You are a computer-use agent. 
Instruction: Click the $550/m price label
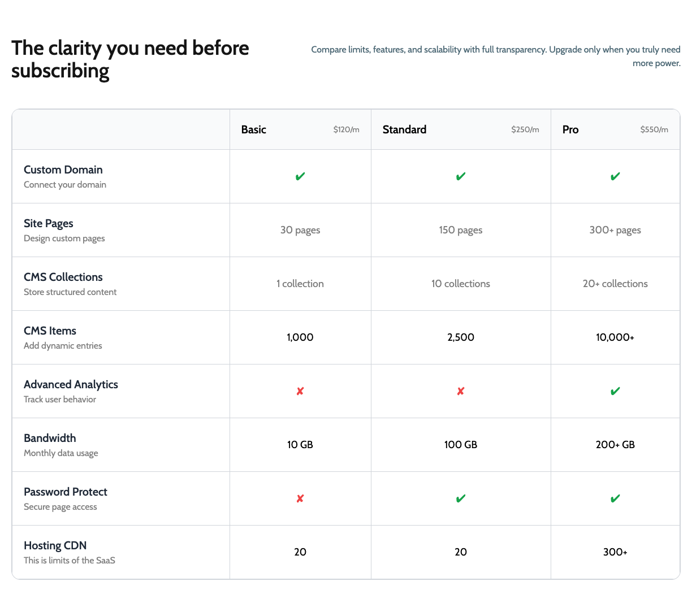(x=654, y=129)
